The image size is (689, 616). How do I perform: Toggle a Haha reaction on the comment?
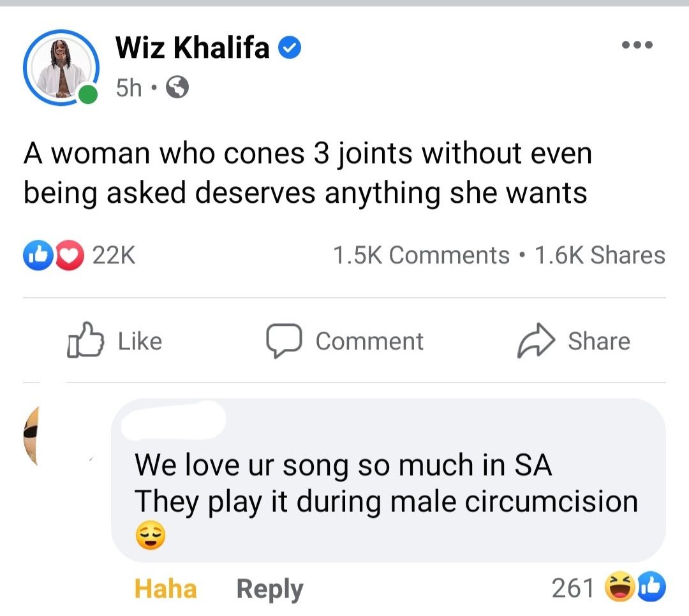pyautogui.click(x=165, y=588)
